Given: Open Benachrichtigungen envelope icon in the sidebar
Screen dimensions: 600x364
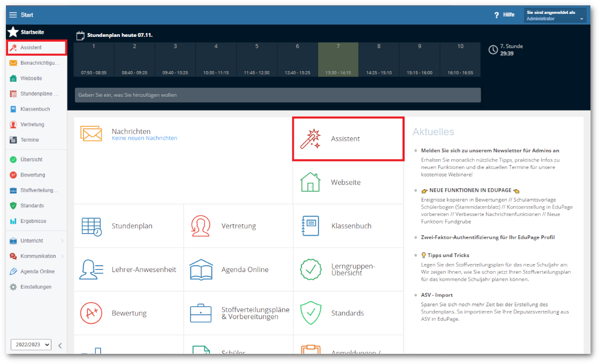Looking at the screenshot, I should (x=13, y=63).
